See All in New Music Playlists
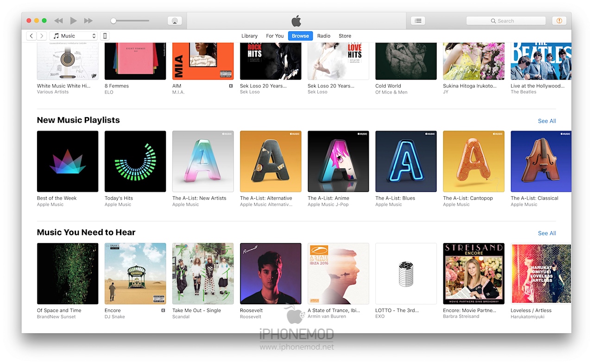This screenshot has height=364, width=593. (x=547, y=121)
